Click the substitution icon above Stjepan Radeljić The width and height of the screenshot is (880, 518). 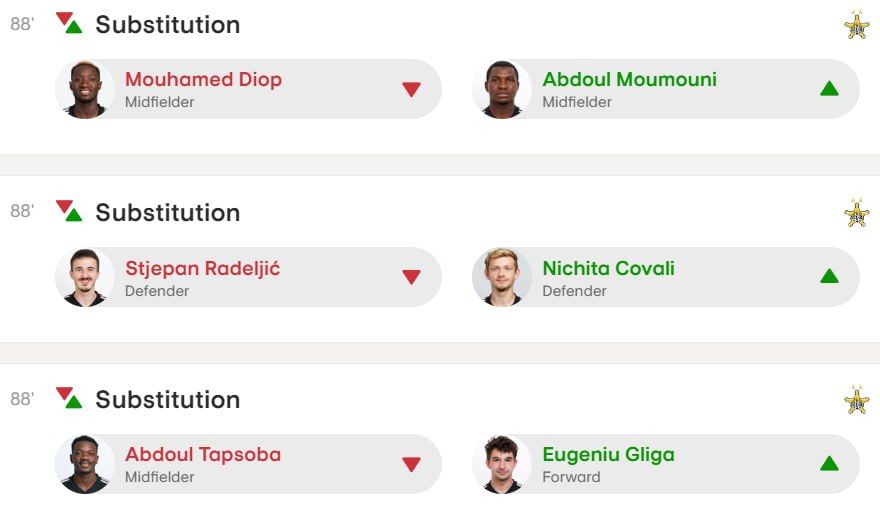(x=69, y=211)
